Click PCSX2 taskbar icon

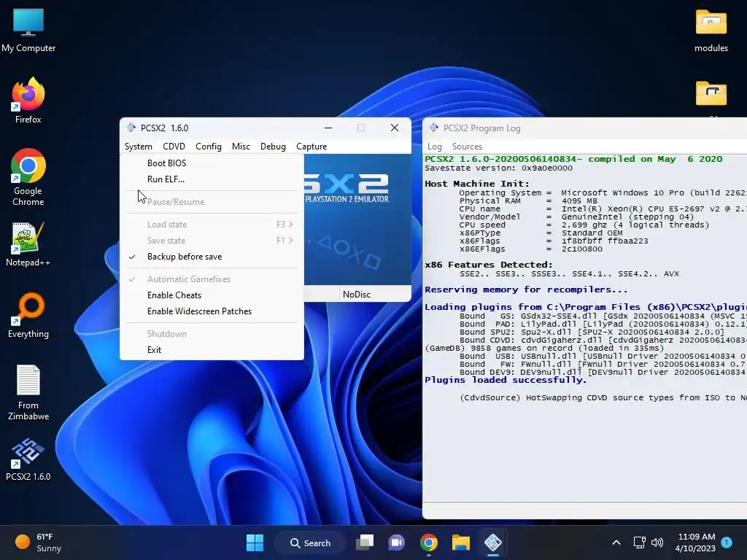(492, 542)
